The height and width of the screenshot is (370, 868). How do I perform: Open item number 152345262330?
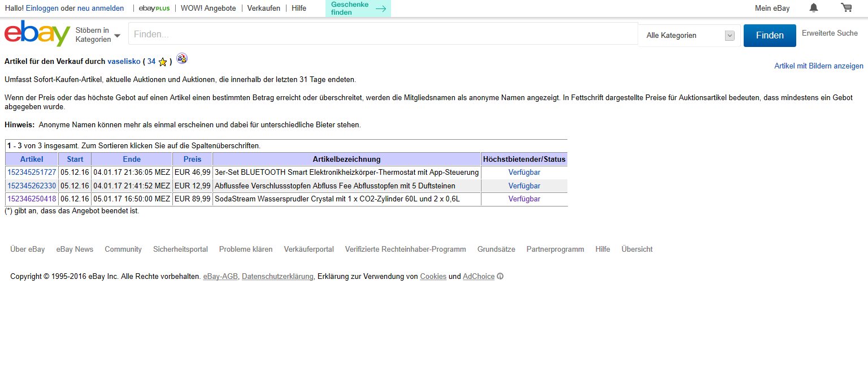pyautogui.click(x=32, y=186)
